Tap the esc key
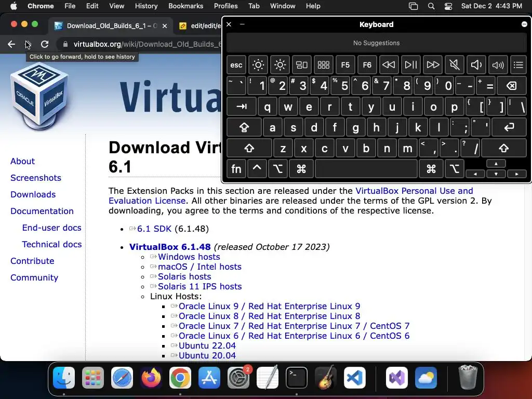The height and width of the screenshot is (399, 532). pos(236,65)
